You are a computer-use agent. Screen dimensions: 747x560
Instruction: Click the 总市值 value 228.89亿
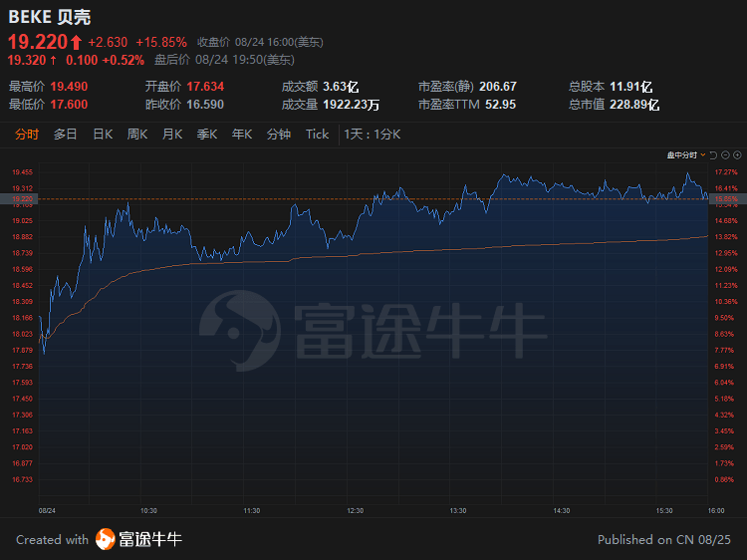(634, 105)
